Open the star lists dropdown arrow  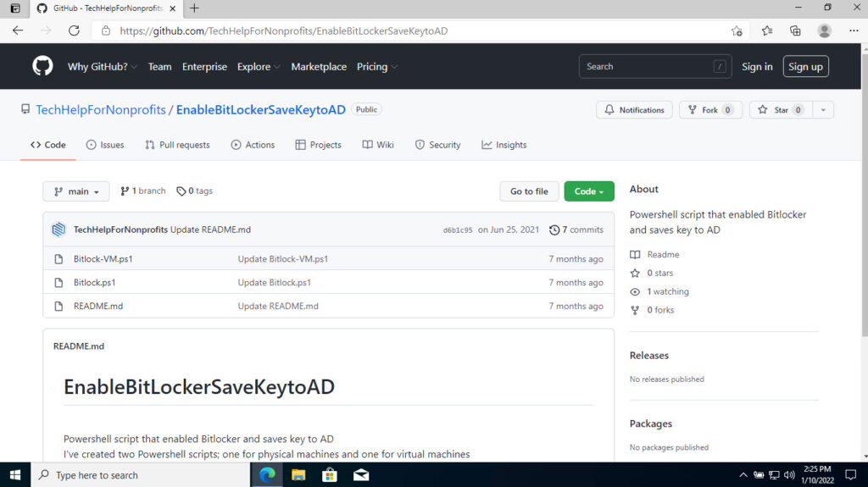point(823,109)
